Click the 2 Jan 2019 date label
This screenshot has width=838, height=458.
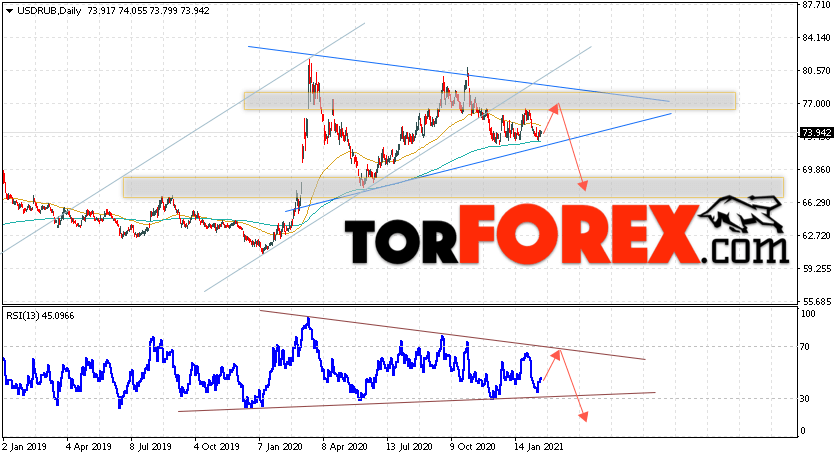tap(25, 447)
